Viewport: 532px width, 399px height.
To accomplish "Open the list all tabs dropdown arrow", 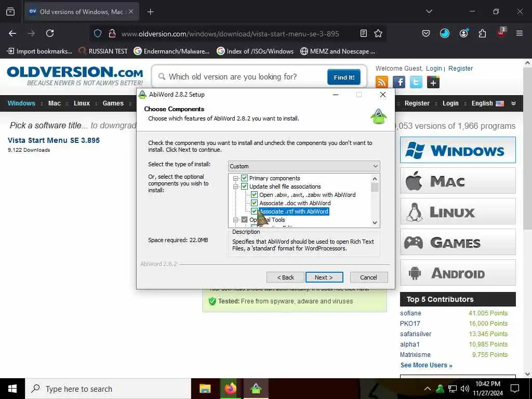I will pyautogui.click(x=429, y=12).
